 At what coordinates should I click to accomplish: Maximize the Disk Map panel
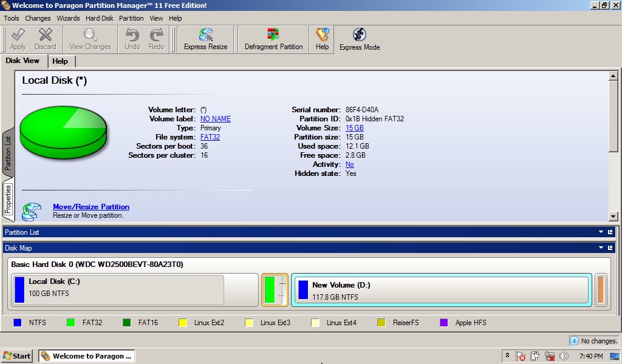(x=610, y=248)
